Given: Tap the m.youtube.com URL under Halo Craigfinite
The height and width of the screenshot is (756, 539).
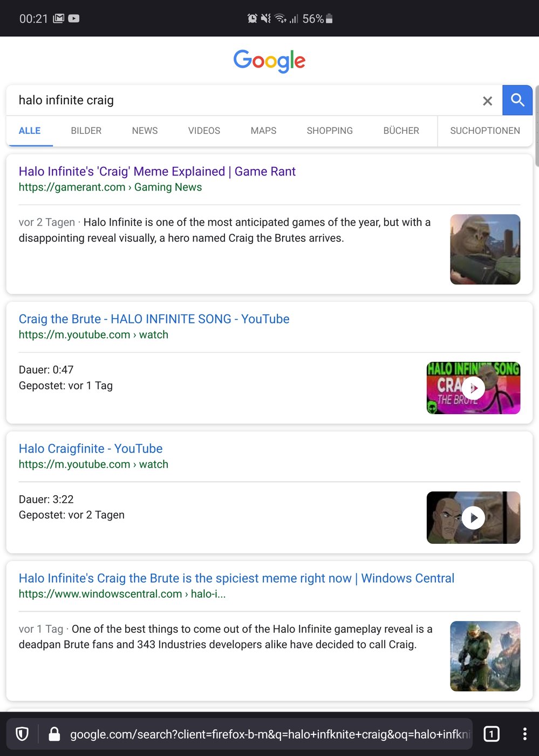Looking at the screenshot, I should 93,464.
